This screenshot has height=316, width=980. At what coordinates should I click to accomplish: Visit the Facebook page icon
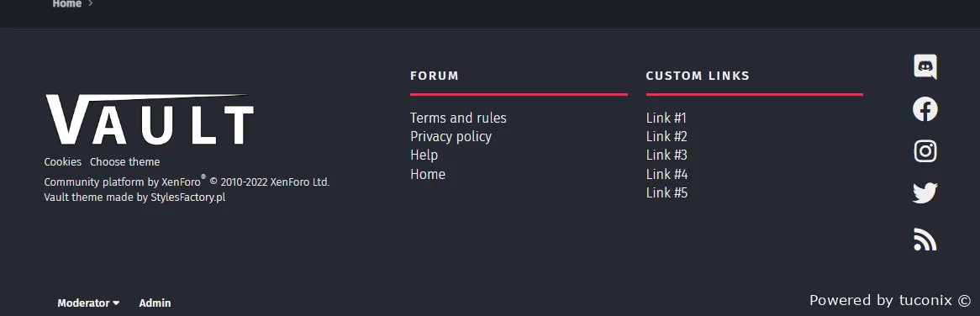[x=925, y=109]
